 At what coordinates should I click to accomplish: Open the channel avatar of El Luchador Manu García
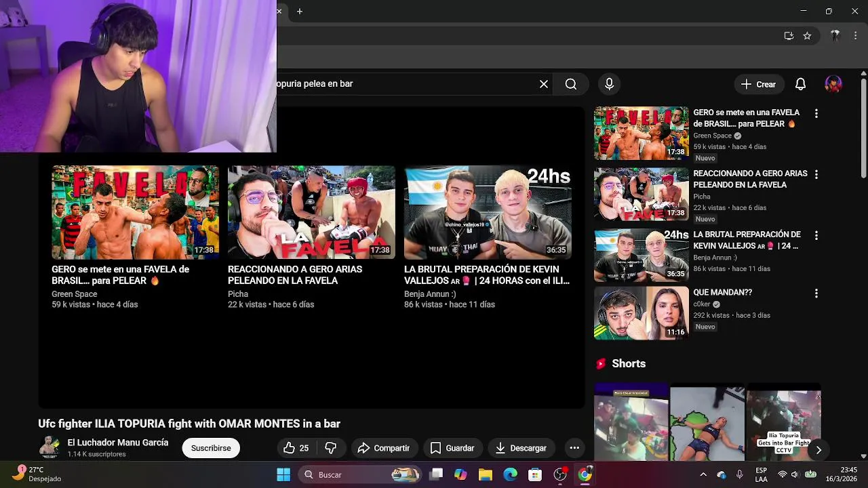pos(49,447)
